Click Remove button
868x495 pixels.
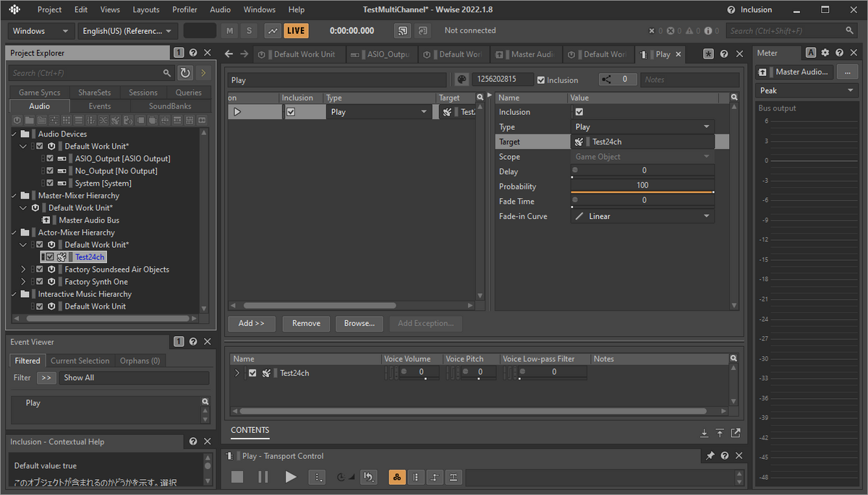click(306, 323)
